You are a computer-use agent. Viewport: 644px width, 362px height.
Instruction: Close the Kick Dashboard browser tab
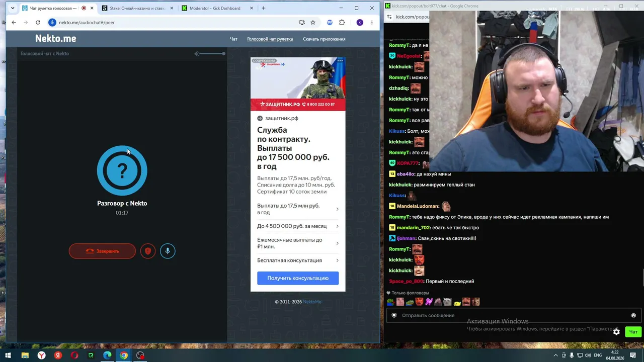coord(252,8)
